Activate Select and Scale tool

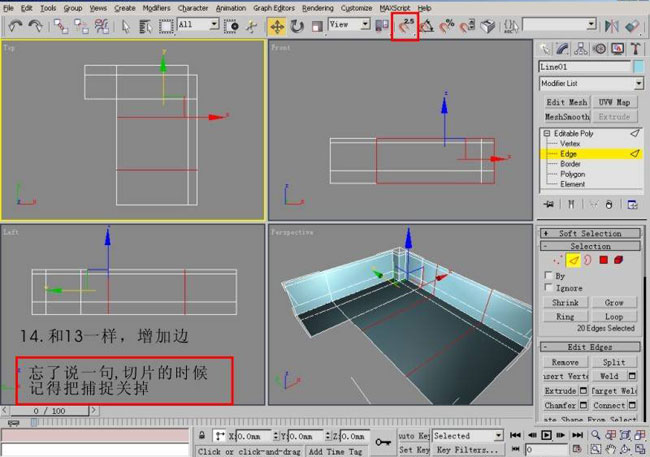pyautogui.click(x=317, y=27)
